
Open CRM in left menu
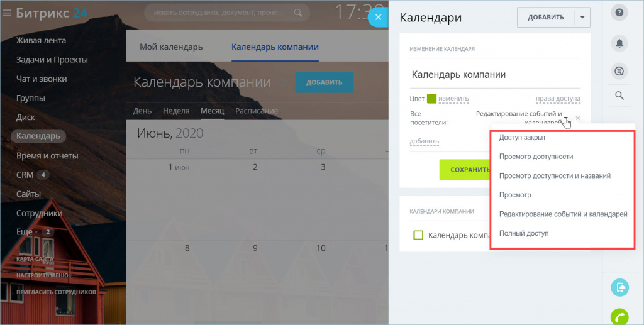[25, 175]
